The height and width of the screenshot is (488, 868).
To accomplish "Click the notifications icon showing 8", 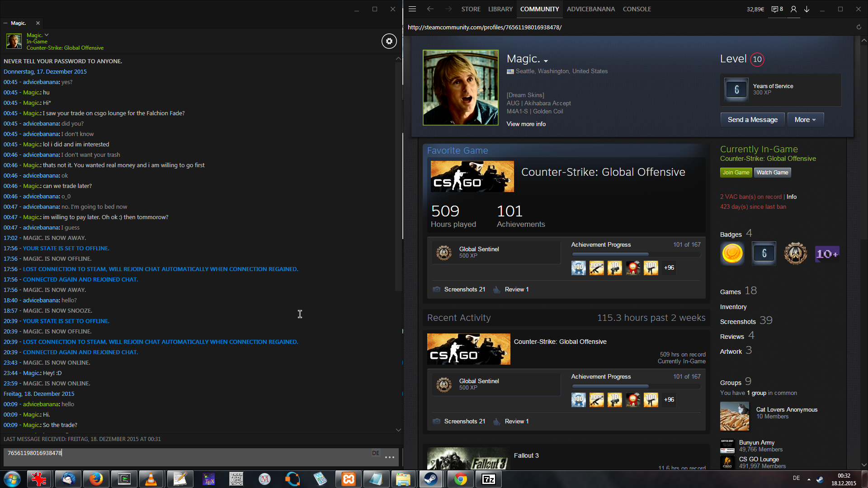I will pyautogui.click(x=777, y=9).
